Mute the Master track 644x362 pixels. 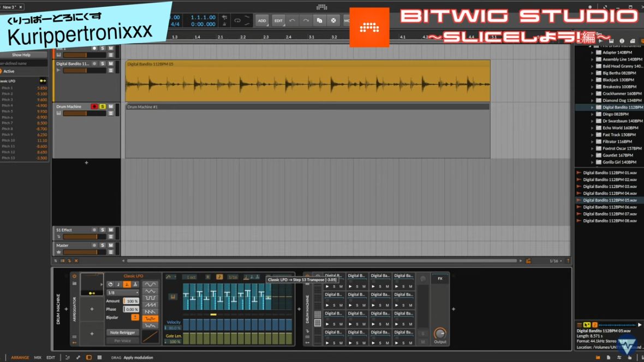point(110,245)
